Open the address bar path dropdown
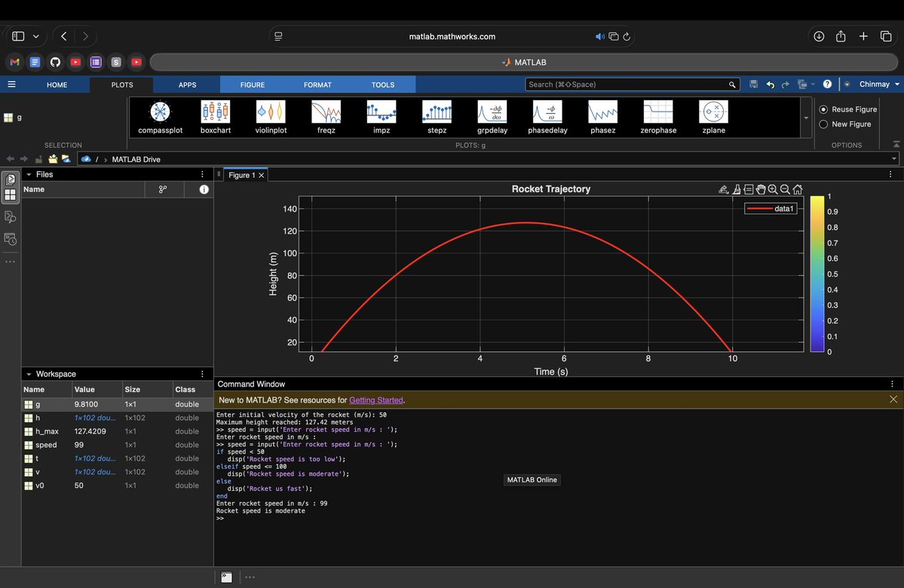Viewport: 904px width, 588px height. (x=894, y=159)
